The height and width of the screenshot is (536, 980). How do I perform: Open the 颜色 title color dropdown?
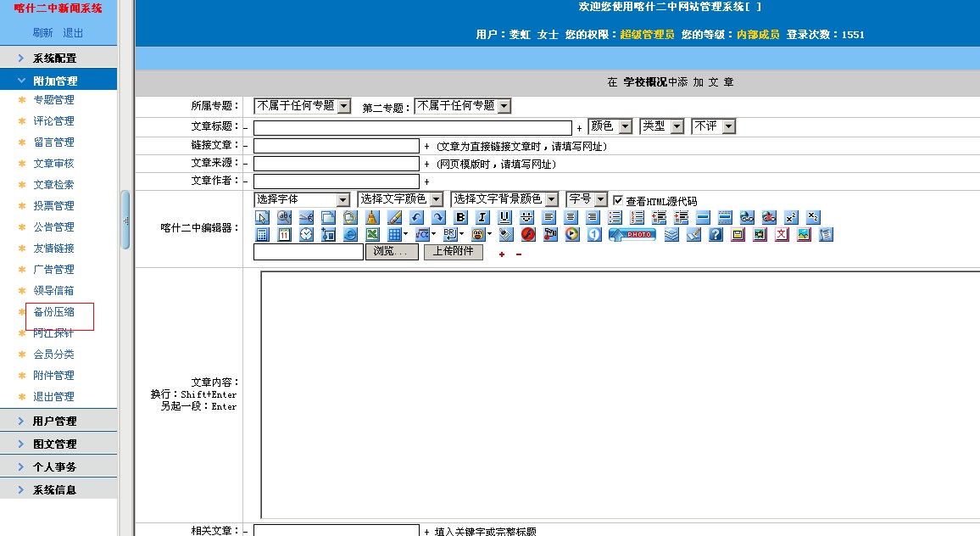coord(610,126)
